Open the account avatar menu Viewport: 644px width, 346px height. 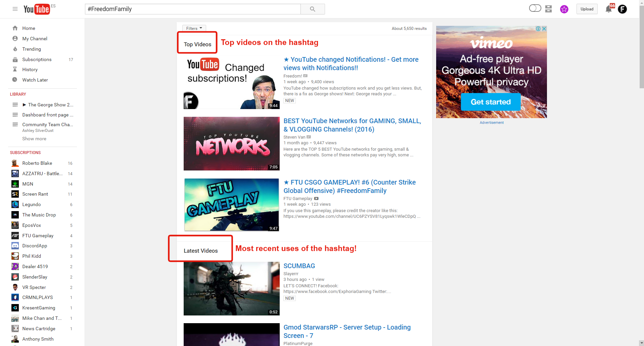(622, 9)
